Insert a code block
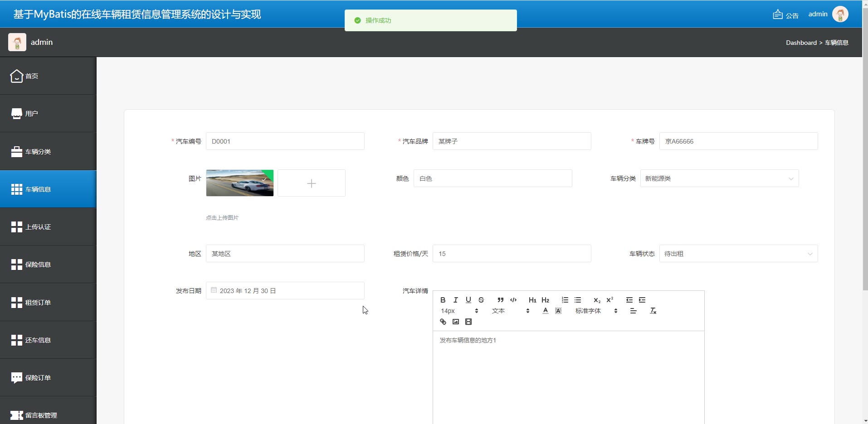Image resolution: width=868 pixels, height=424 pixels. click(x=513, y=300)
